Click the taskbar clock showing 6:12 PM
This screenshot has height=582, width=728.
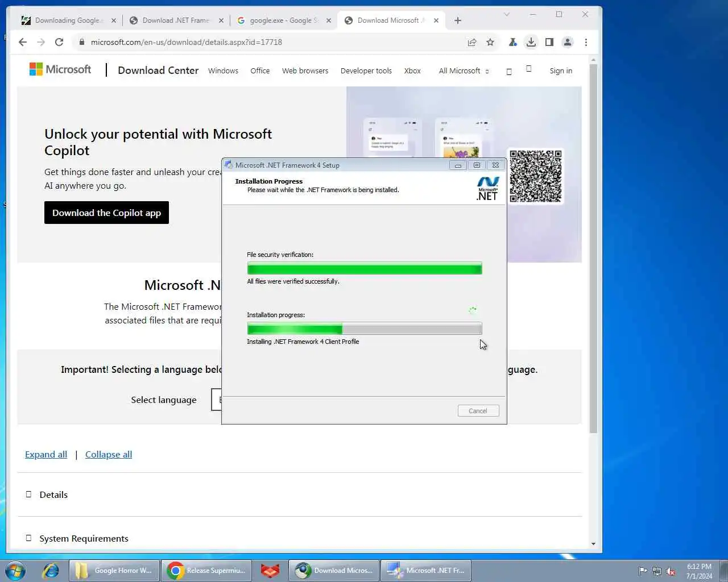click(x=699, y=571)
